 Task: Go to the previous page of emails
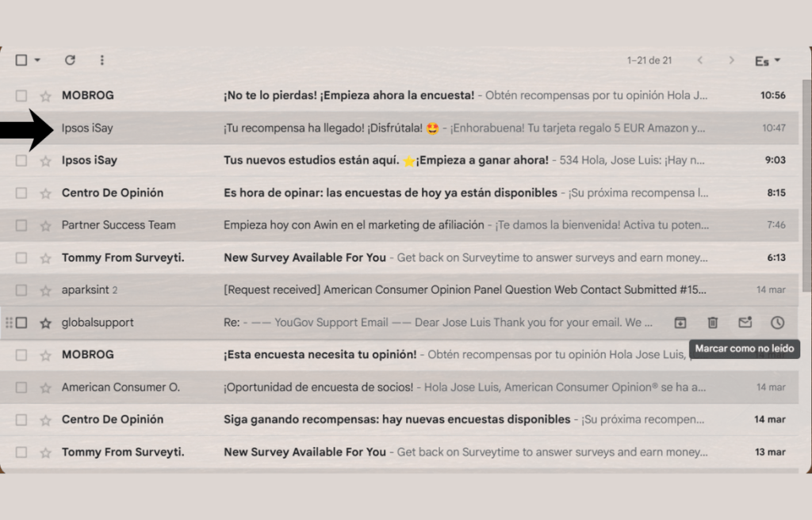pos(699,60)
